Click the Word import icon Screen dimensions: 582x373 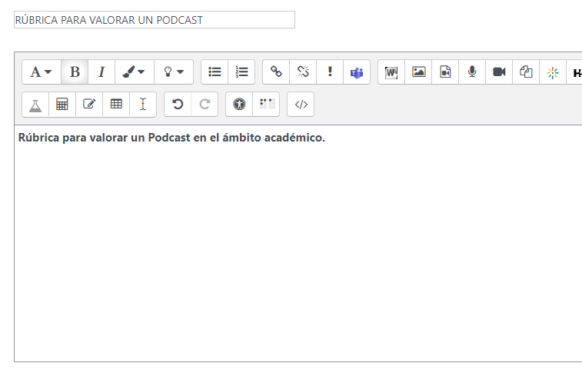coord(391,72)
